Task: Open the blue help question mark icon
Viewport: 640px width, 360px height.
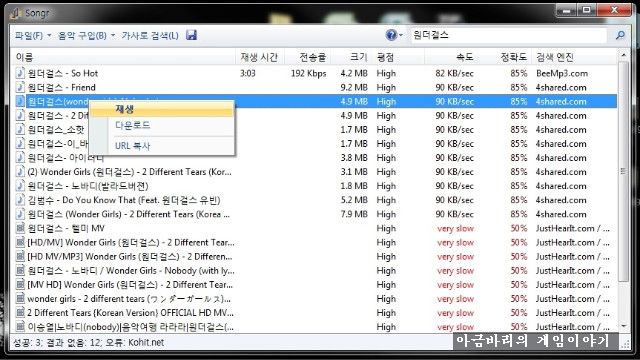Action: click(391, 36)
